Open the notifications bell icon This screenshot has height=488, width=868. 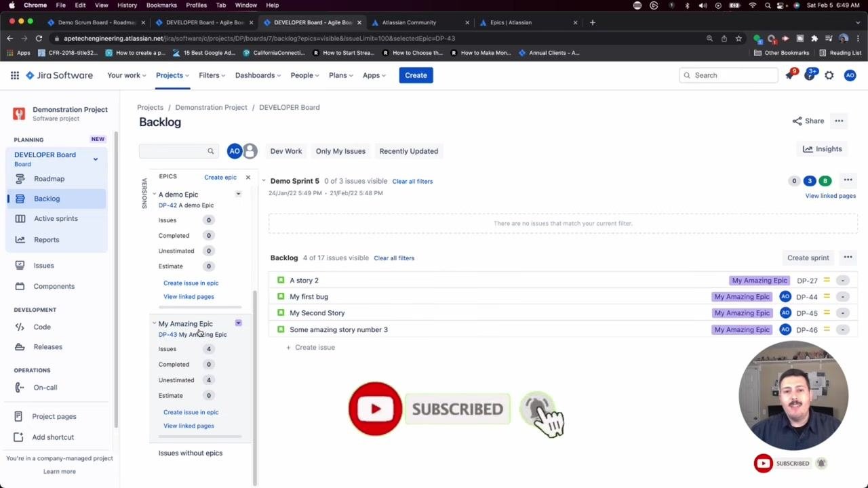(x=790, y=75)
